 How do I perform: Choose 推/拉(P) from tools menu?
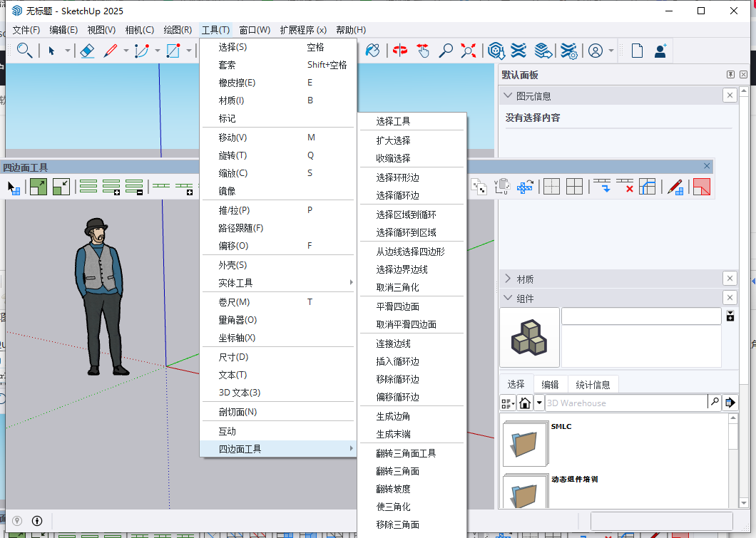point(278,210)
